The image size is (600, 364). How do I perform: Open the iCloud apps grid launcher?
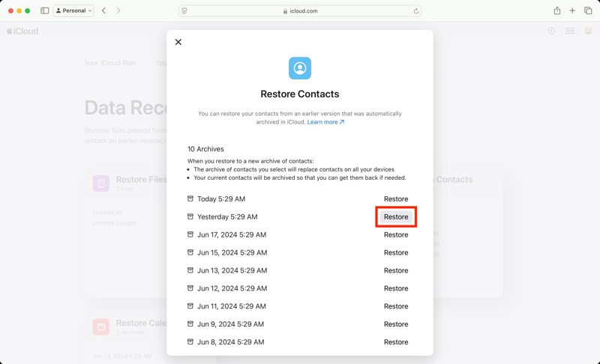tap(570, 31)
